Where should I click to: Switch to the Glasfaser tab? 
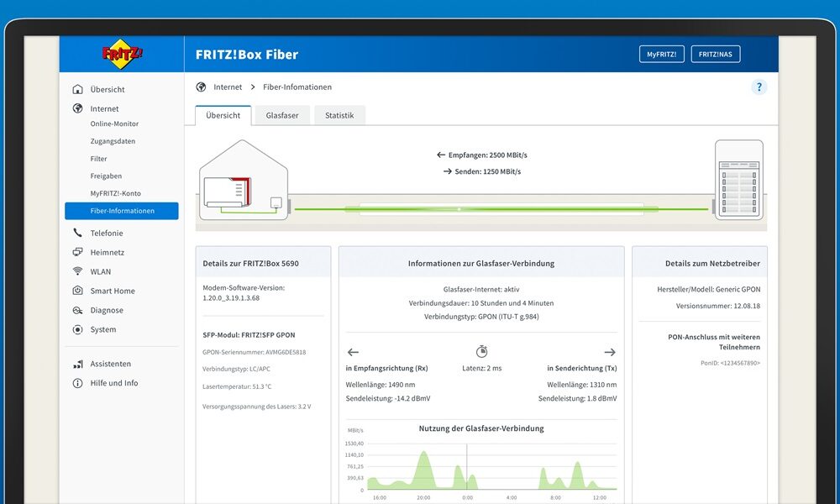tap(282, 116)
